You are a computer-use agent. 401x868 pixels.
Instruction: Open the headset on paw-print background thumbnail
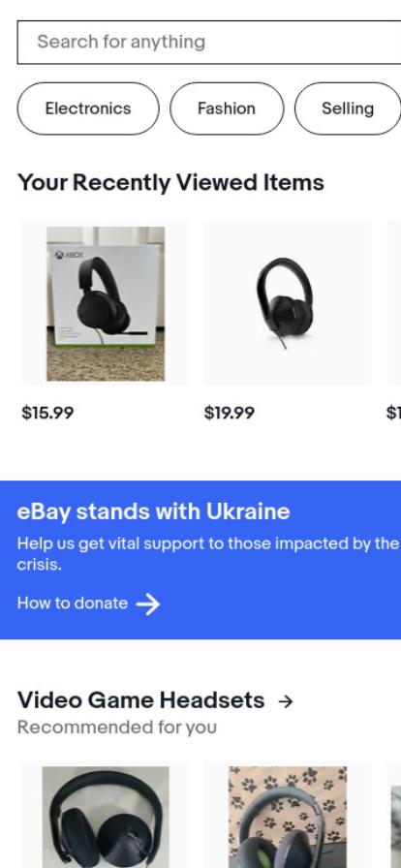[x=288, y=817]
